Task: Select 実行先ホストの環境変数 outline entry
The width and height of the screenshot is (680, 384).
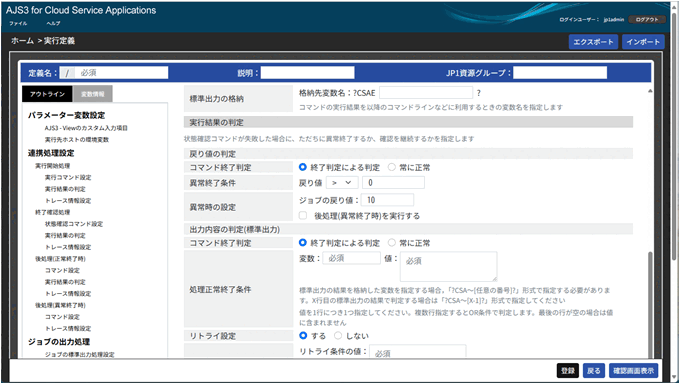Action: (77, 140)
